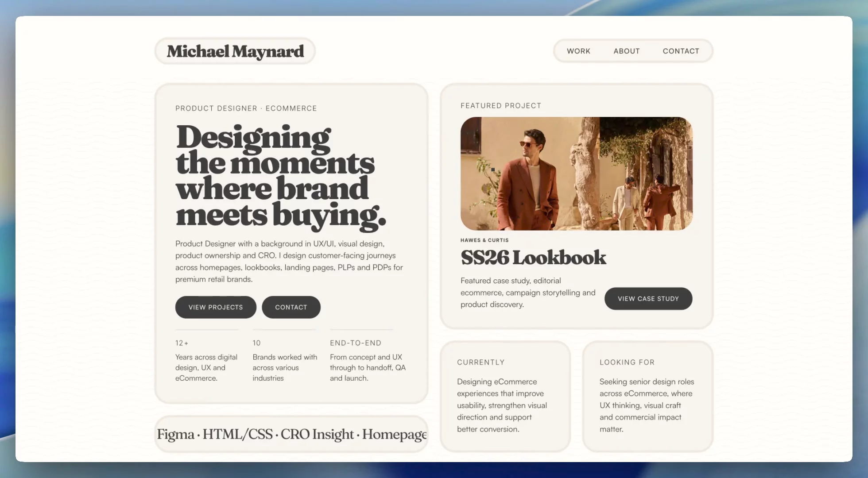Screen dimensions: 868x478
Task: Click HTML/CSS in the skills marquee
Action: [x=237, y=434]
